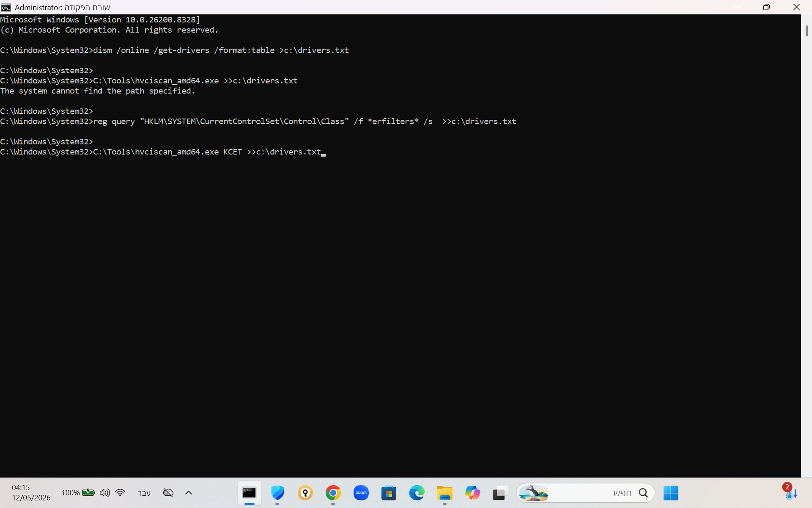Open the Wi-Fi network flyout

tap(120, 492)
